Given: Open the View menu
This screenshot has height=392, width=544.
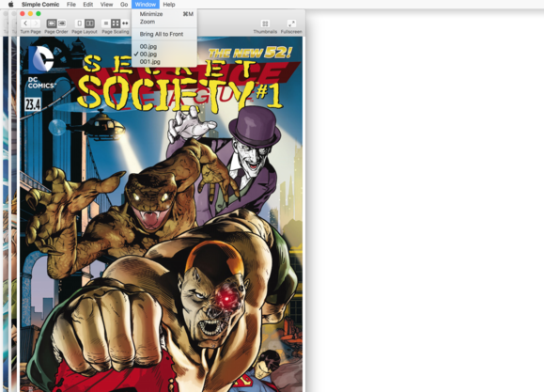Looking at the screenshot, I should click(x=106, y=4).
